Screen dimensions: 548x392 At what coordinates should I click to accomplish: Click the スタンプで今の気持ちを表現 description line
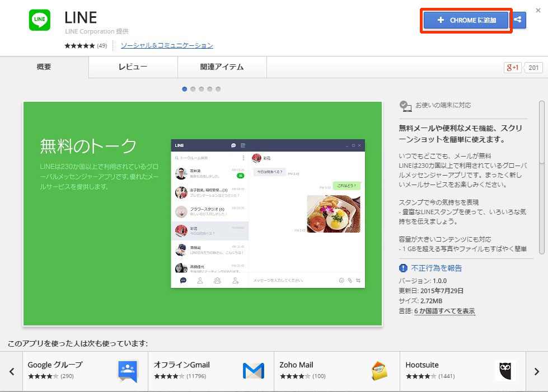pyautogui.click(x=439, y=202)
